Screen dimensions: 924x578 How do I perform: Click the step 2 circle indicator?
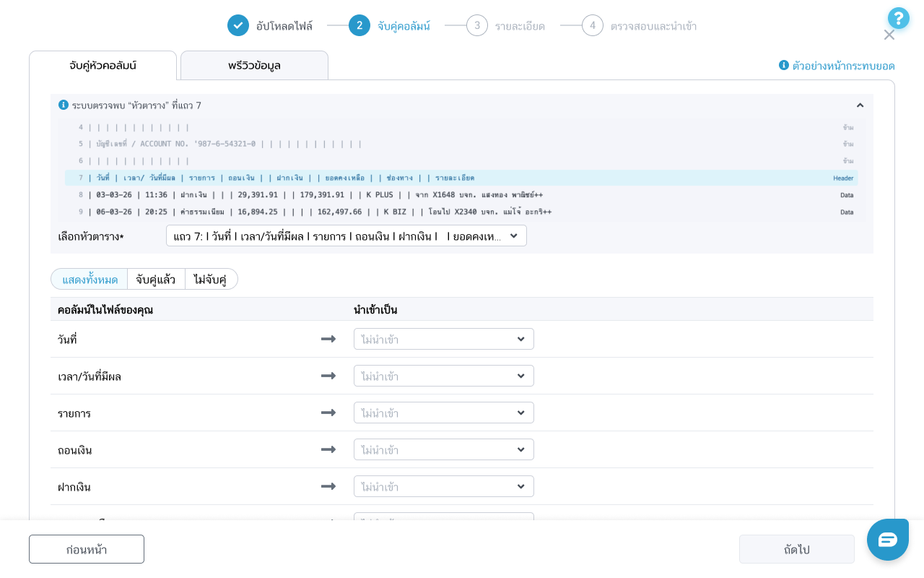[359, 25]
